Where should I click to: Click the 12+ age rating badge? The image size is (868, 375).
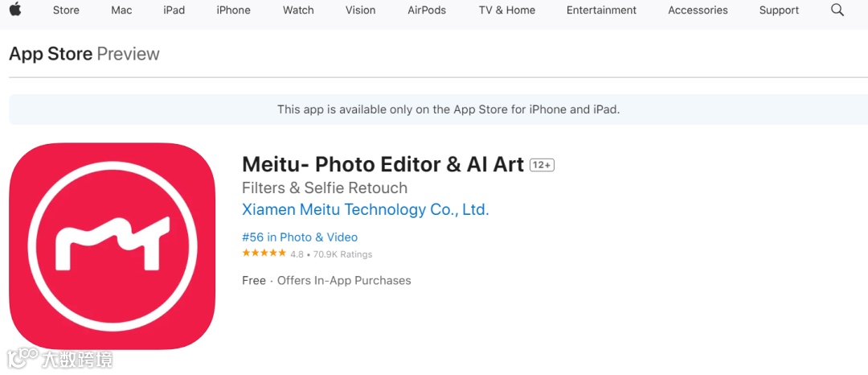(x=542, y=165)
